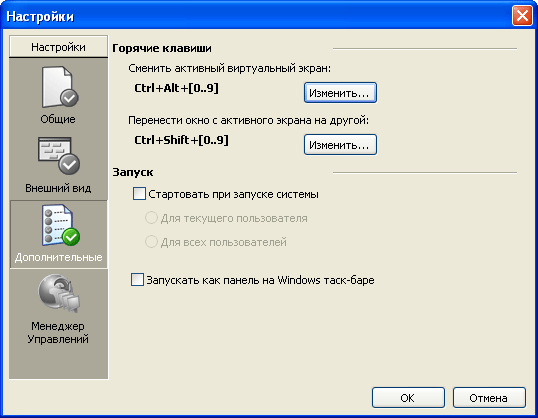This screenshot has height=418, width=538.
Task: Click the Ctrl+Shift+[0..9] hotkey text
Action: coord(182,140)
